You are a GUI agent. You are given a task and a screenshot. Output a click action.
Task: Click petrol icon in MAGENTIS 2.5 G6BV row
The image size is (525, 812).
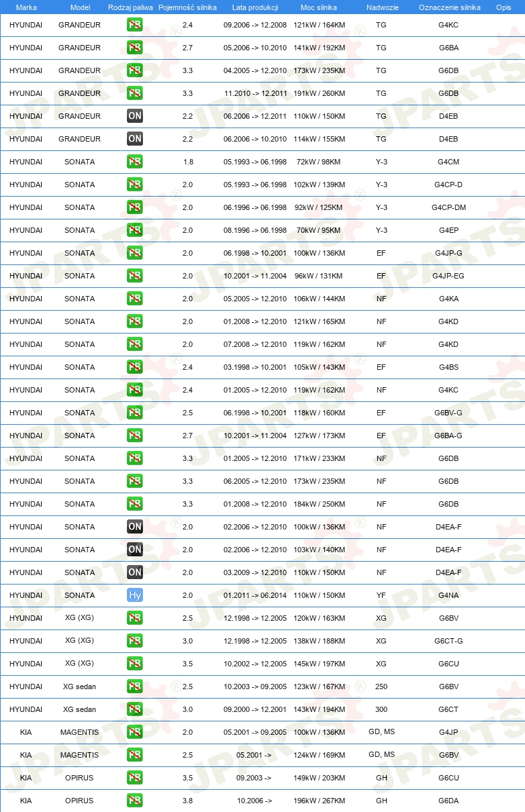pos(135,755)
